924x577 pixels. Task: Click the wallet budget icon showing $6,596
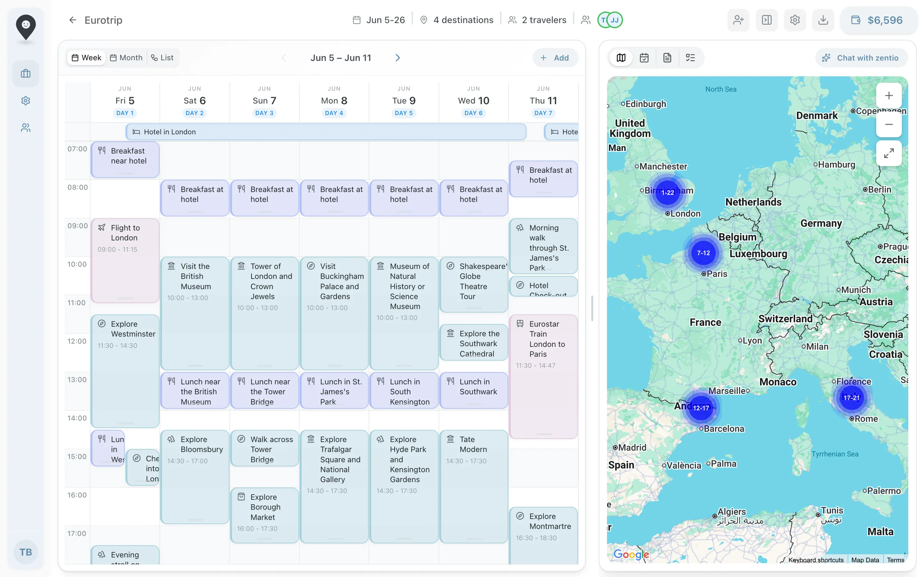(x=878, y=20)
